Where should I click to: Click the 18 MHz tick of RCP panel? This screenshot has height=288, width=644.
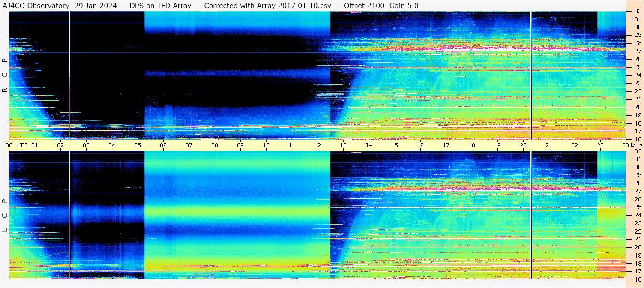637,123
